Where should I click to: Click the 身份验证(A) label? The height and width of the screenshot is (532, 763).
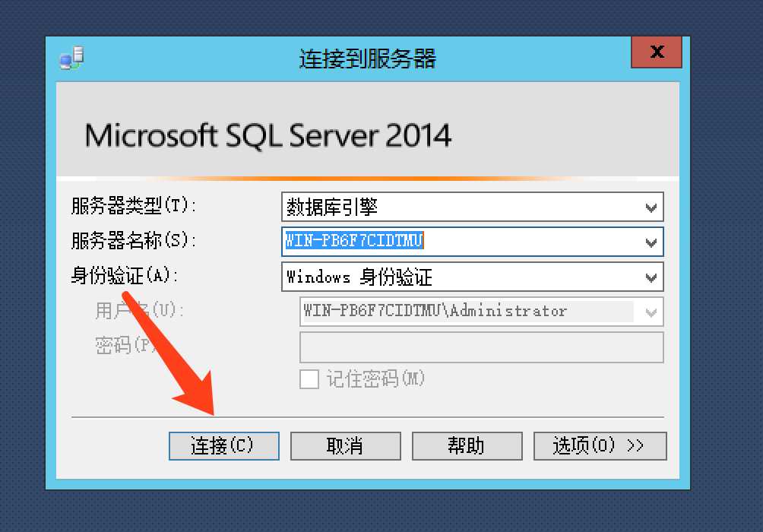(x=125, y=275)
